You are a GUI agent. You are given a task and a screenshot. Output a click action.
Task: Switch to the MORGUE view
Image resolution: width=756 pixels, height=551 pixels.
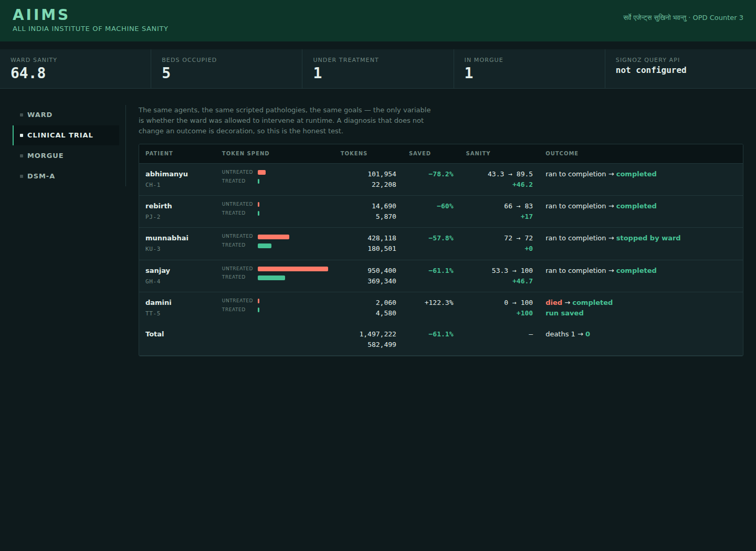pos(66,156)
